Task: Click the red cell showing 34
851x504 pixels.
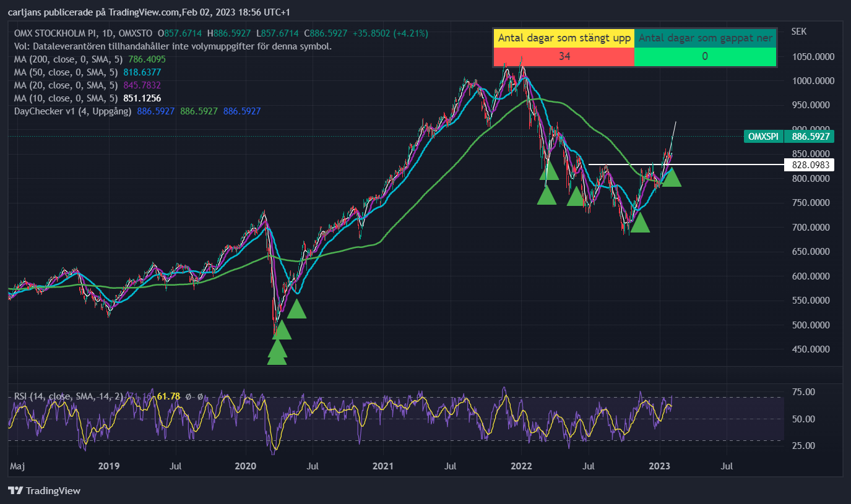Action: coord(564,57)
